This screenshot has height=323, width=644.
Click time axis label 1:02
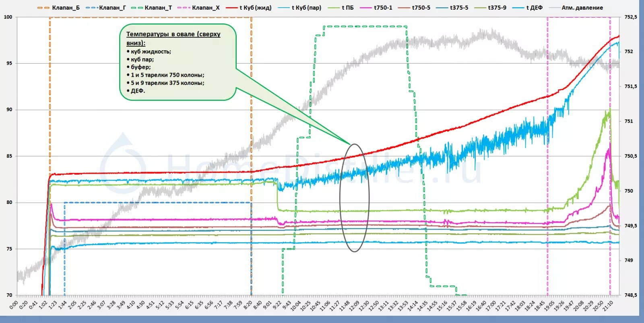point(43,305)
